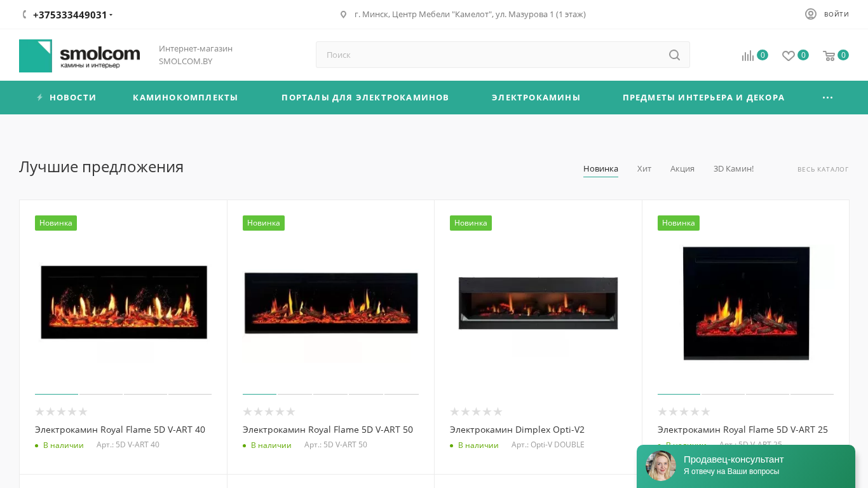Click article code Арт.: Opti-V DOUBLE
Screen dimensions: 868x488
tap(548, 445)
